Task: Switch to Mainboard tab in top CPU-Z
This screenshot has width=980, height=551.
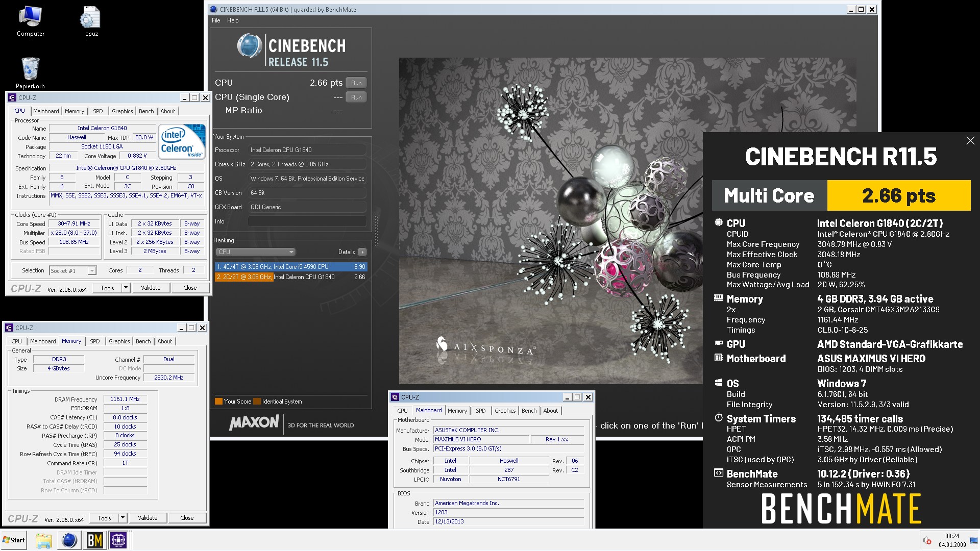Action: click(46, 111)
